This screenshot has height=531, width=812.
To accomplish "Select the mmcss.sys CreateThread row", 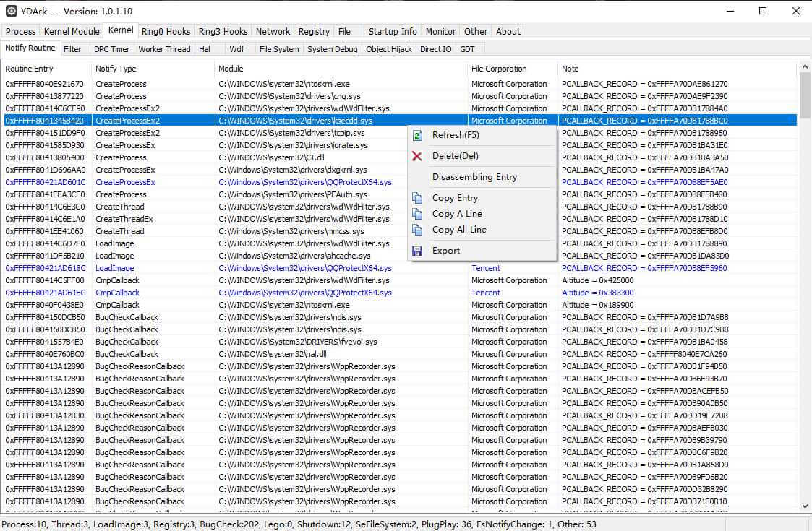I will tap(400, 231).
